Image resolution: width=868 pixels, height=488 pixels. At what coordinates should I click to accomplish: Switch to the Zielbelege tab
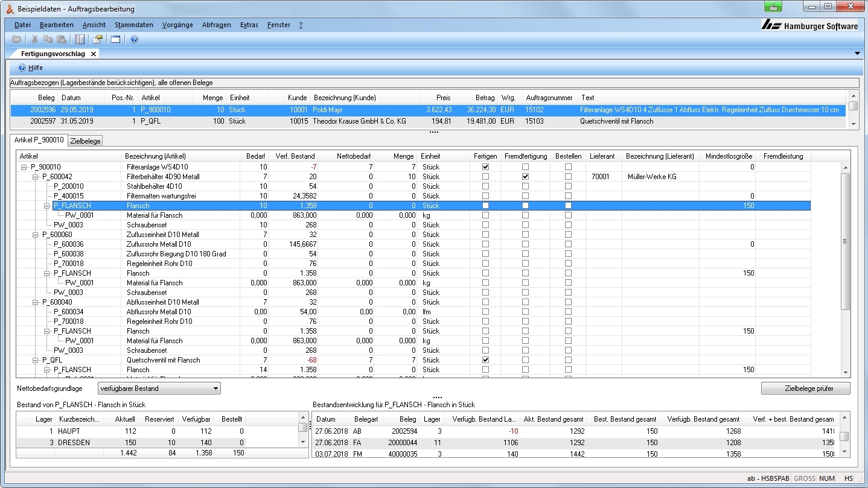(x=85, y=141)
